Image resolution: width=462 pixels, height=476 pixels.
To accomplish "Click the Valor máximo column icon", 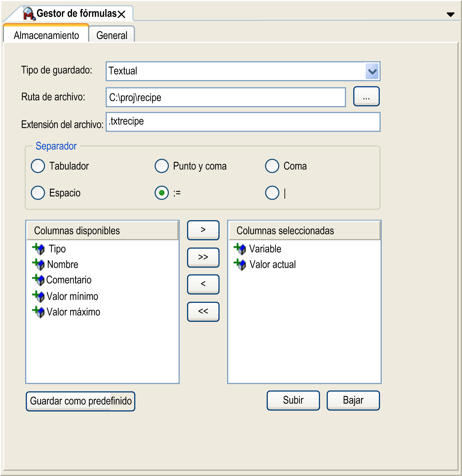I will point(39,312).
